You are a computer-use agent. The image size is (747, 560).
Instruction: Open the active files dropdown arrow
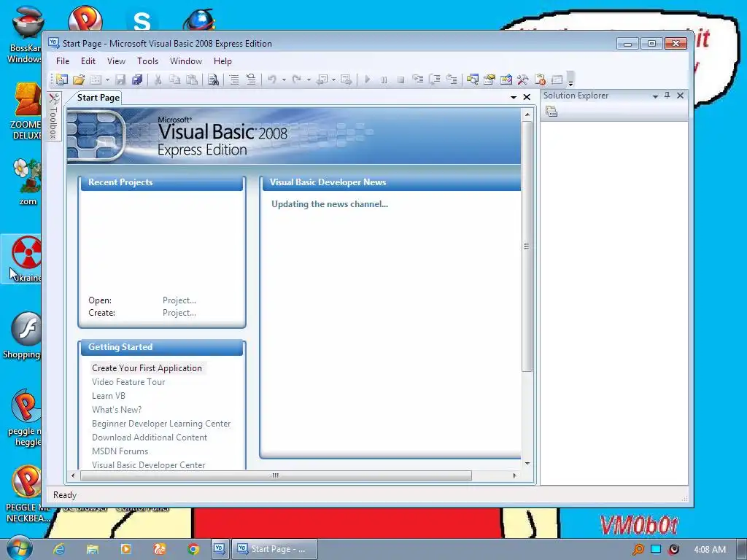[x=514, y=97]
